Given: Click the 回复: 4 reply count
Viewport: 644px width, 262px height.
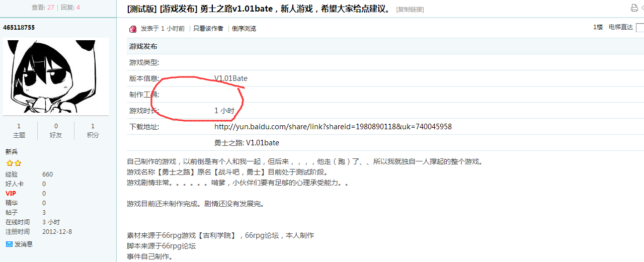Looking at the screenshot, I should coord(70,8).
